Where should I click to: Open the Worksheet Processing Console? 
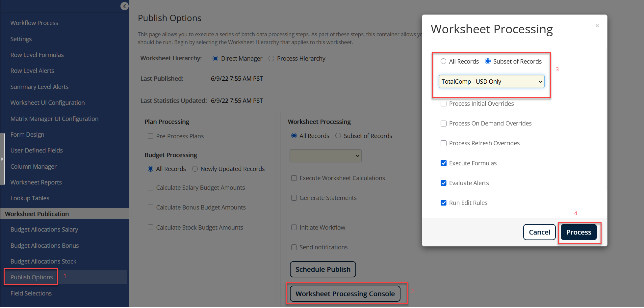345,294
